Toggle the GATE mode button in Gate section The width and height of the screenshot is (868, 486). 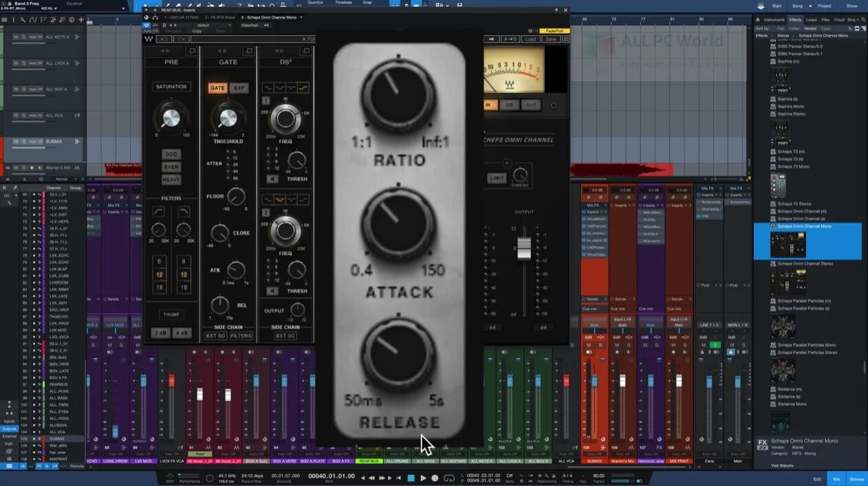click(x=218, y=88)
